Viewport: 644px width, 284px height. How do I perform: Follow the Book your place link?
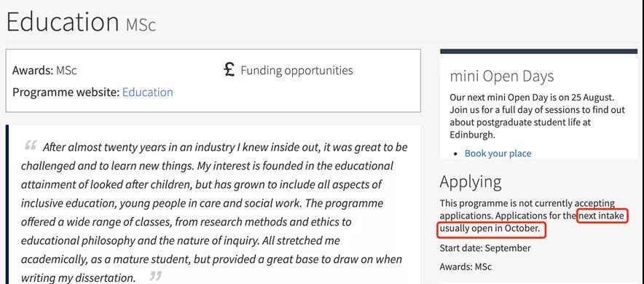[x=498, y=154]
